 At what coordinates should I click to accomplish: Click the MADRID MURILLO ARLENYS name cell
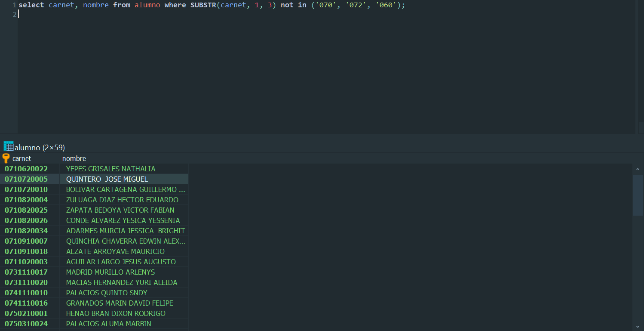click(x=110, y=272)
